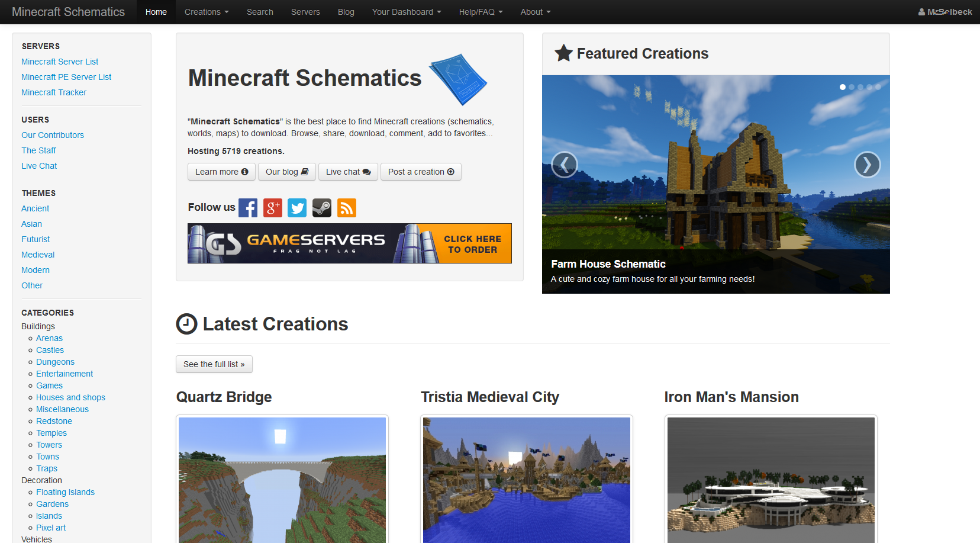
Task: Click the star icon beside Featured Creations
Action: coord(563,53)
